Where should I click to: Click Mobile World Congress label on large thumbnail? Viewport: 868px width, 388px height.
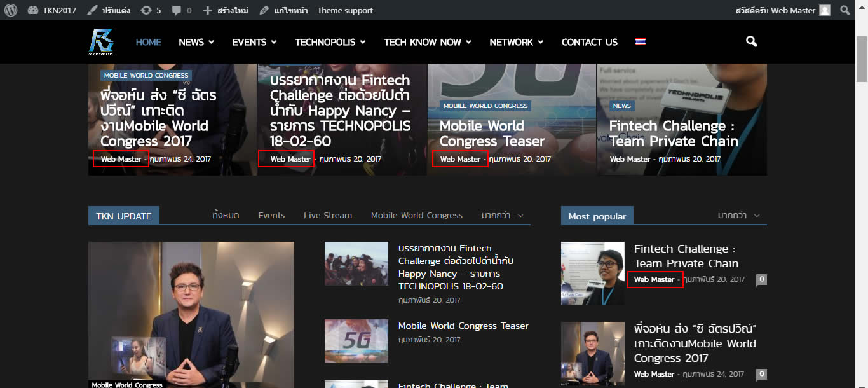tap(127, 384)
